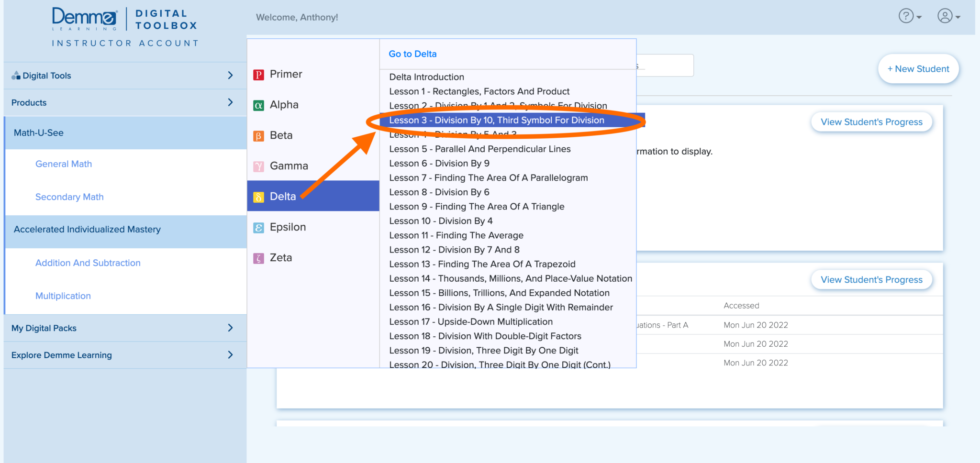Click the Demme Learning Digital Toolbox logo

(x=124, y=26)
